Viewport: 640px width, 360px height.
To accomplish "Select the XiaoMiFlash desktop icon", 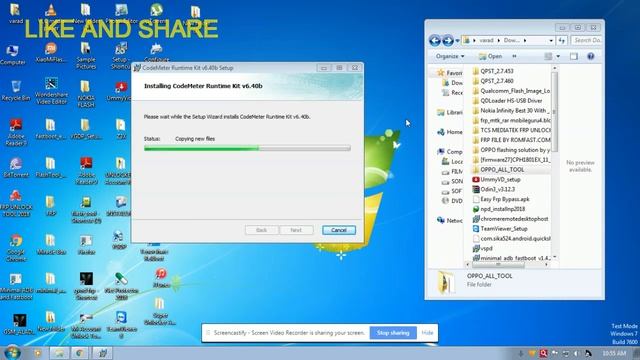I will 51,53.
